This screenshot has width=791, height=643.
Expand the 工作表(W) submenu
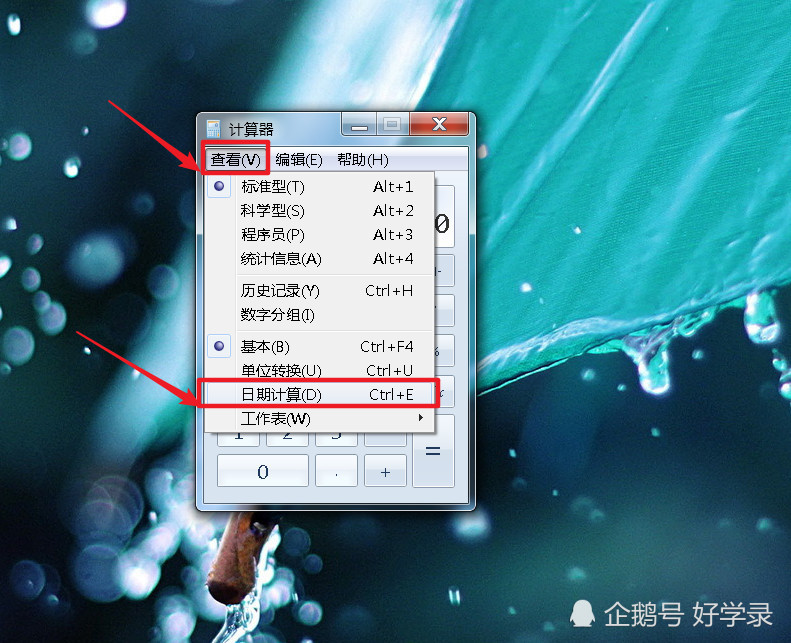tap(320, 418)
